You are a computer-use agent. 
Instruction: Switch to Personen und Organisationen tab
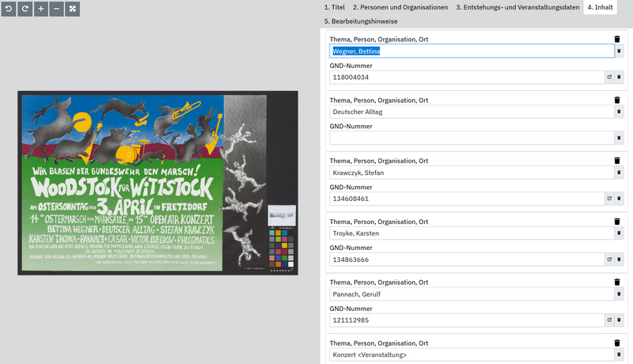(x=400, y=7)
